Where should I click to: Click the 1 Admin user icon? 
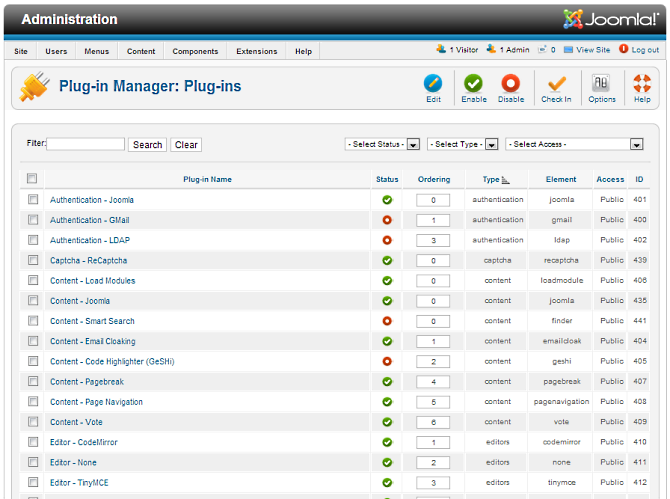coord(491,49)
